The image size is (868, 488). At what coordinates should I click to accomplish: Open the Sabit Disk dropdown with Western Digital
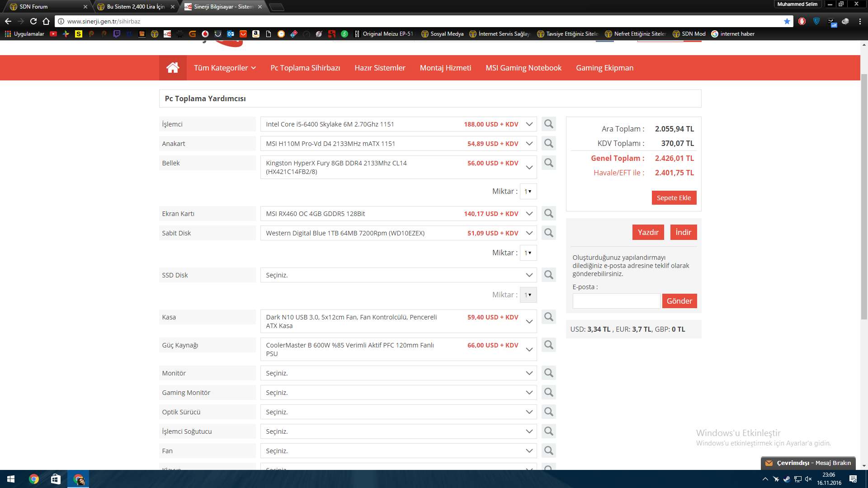[x=398, y=233]
